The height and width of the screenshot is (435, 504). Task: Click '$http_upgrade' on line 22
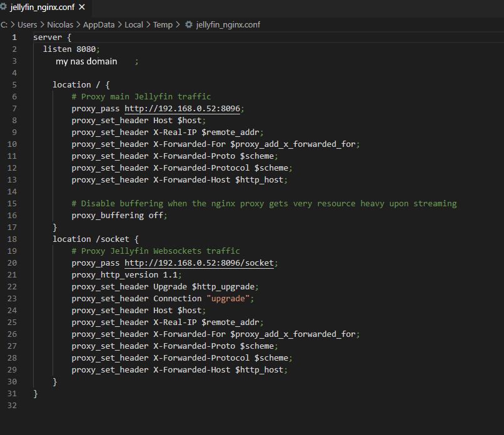click(x=223, y=287)
